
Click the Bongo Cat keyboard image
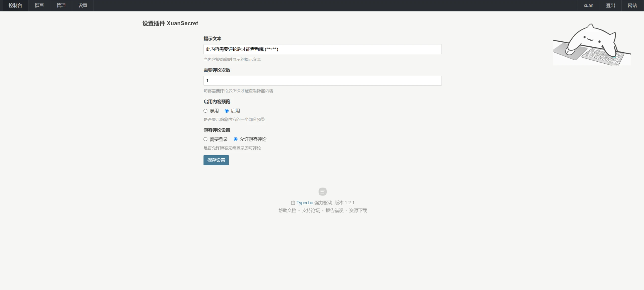592,45
